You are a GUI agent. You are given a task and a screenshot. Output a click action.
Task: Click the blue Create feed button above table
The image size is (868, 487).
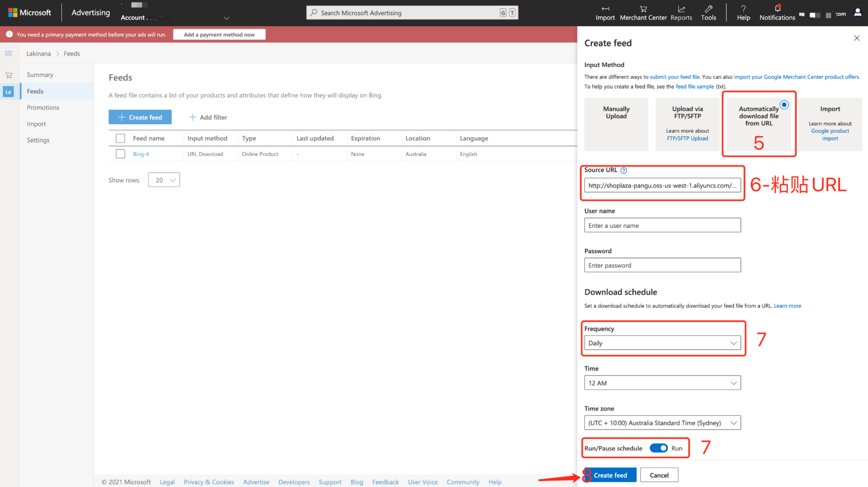pos(140,117)
